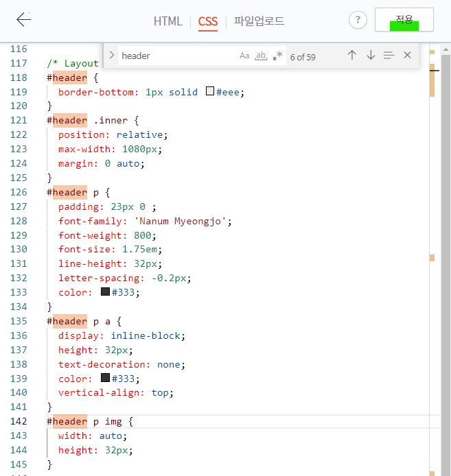This screenshot has height=476, width=451.
Task: Open the #333 swatch on line 133
Action: pos(105,291)
